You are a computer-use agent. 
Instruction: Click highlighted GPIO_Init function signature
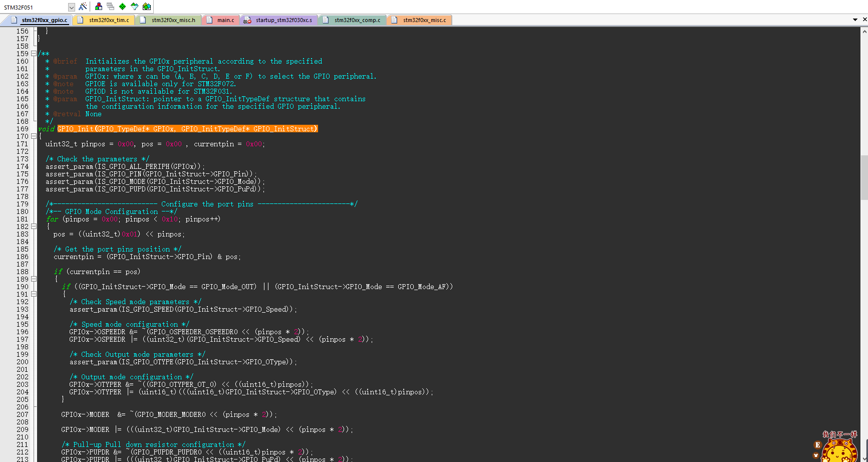click(187, 129)
